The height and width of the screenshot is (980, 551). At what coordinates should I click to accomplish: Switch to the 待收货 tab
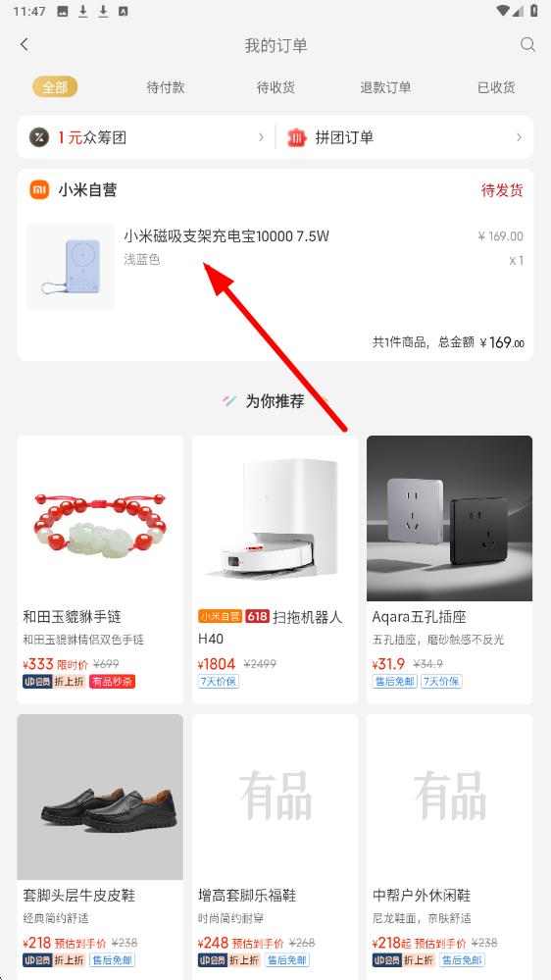click(x=275, y=87)
